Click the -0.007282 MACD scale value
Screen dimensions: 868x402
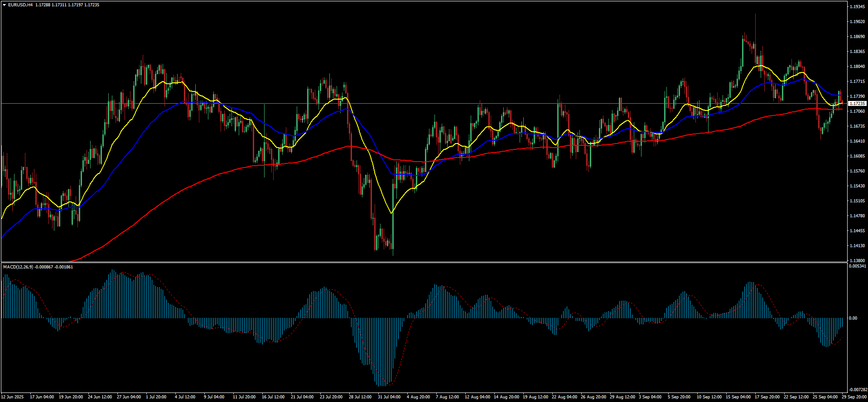tap(857, 390)
